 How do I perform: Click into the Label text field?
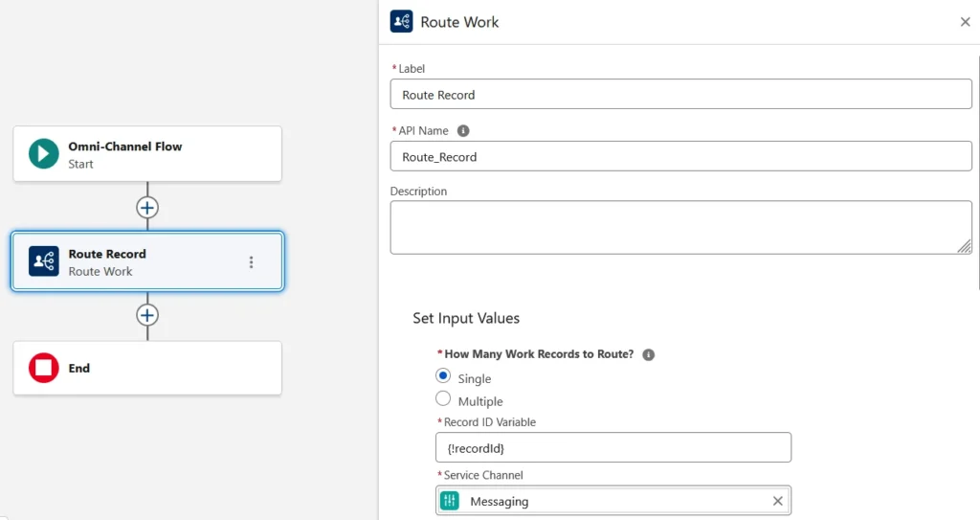(680, 95)
